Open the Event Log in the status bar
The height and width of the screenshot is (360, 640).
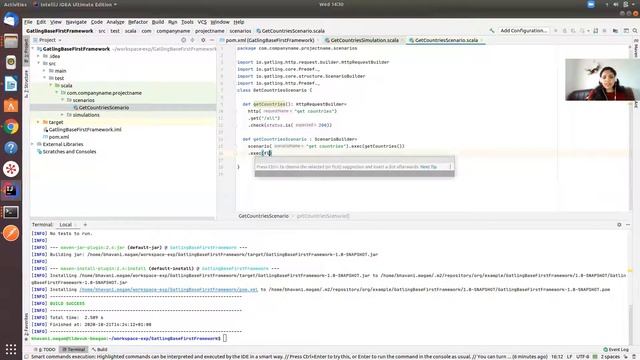616,349
